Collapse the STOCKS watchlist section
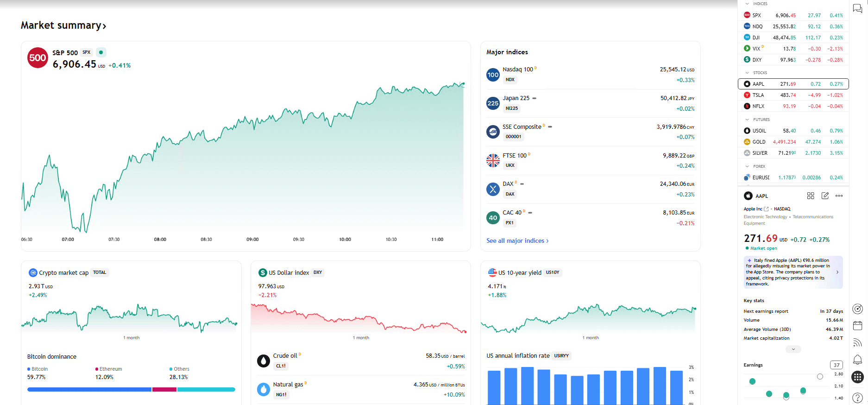 (747, 73)
